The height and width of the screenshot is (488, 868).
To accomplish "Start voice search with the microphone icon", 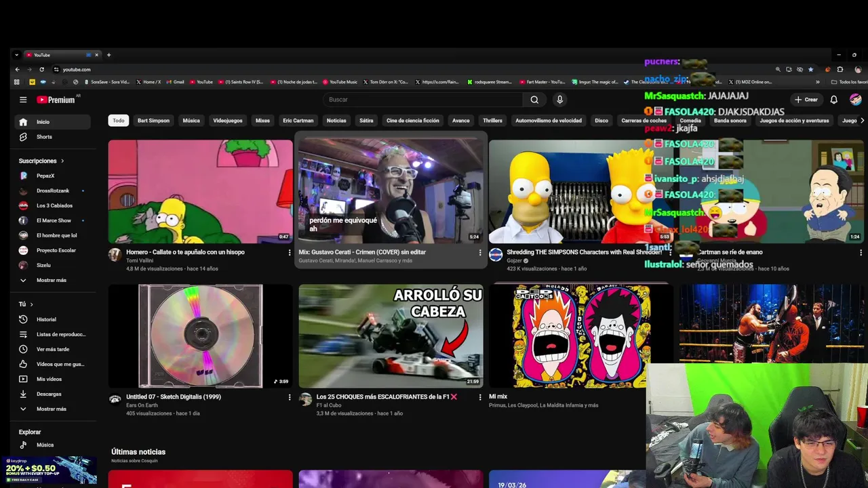I will tap(559, 100).
